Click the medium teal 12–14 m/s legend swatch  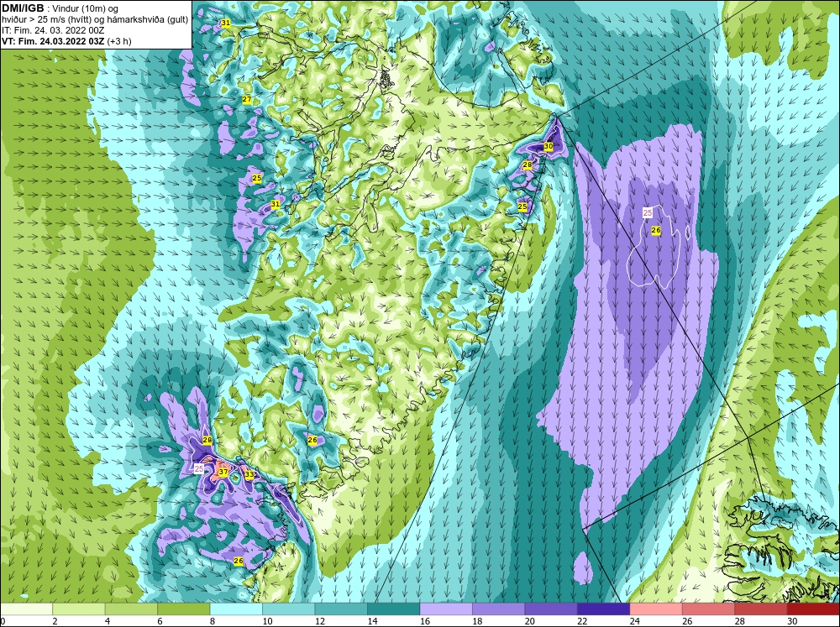coord(341,609)
